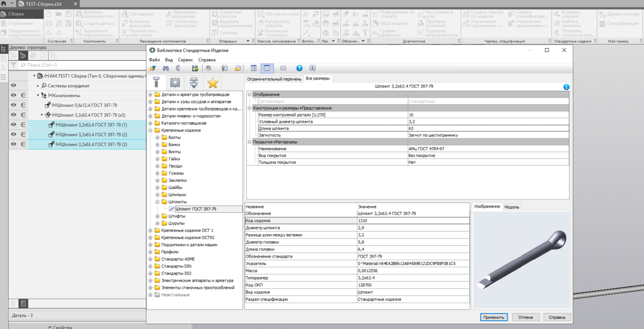Screen dimensions: 644x329
Task: Switch to the Модель preview tab
Action: point(511,207)
